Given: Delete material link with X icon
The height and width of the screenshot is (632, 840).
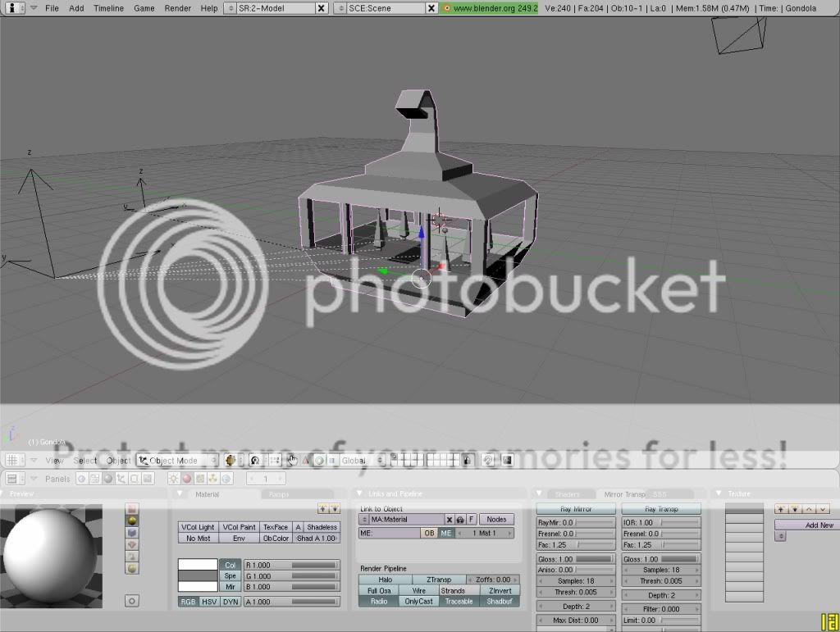Looking at the screenshot, I should click(x=449, y=520).
